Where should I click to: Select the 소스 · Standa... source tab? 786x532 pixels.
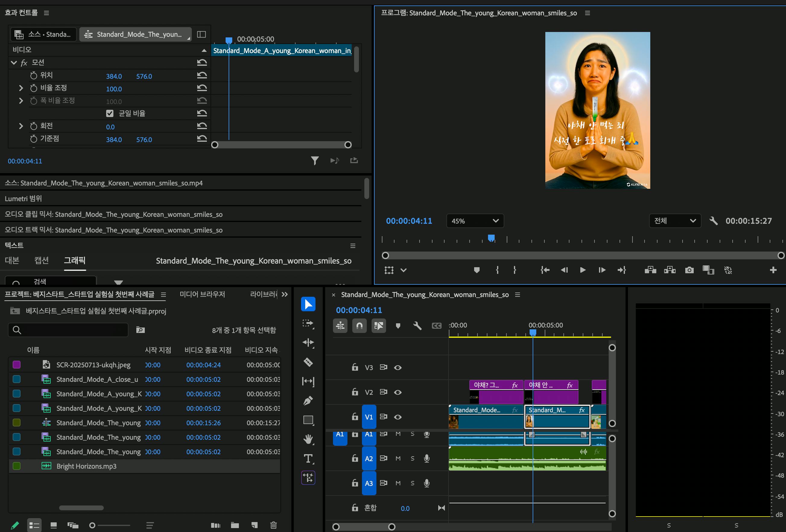(44, 34)
